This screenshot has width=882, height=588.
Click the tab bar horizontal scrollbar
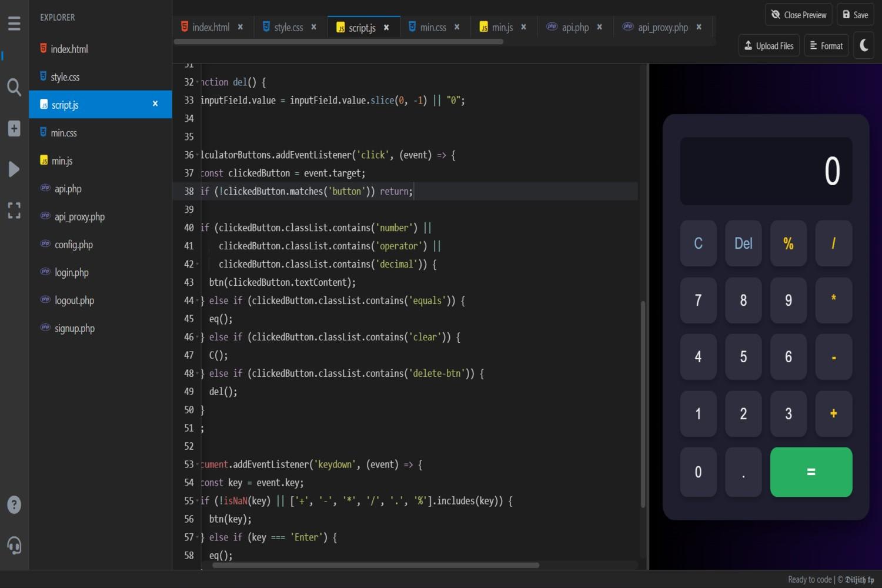tap(339, 42)
